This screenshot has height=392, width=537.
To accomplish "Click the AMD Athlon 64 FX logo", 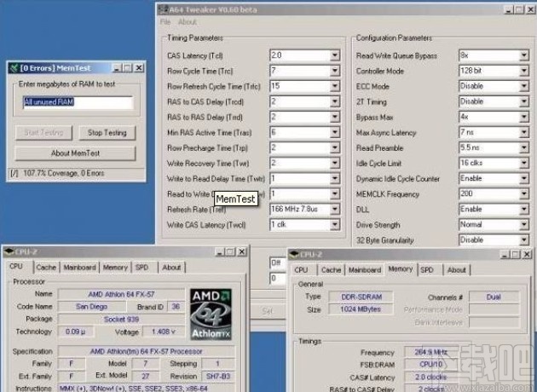I will (211, 314).
